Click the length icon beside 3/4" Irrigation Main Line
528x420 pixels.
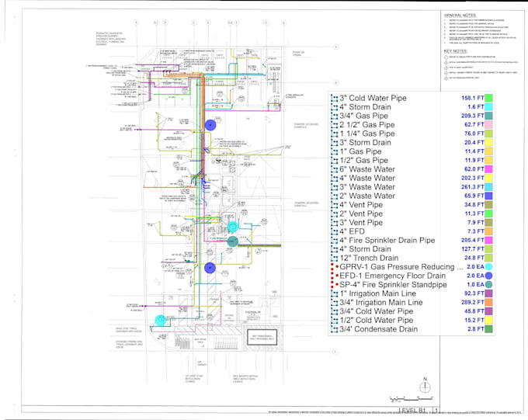[335, 303]
